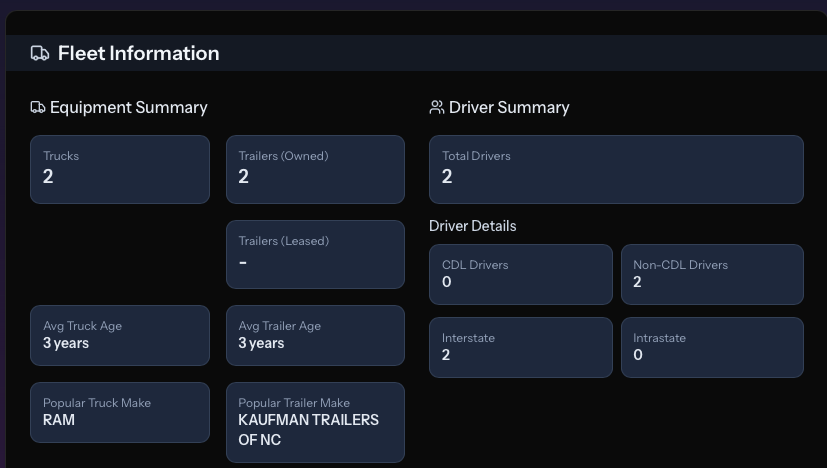Open the Avg Truck Age card

click(120, 336)
